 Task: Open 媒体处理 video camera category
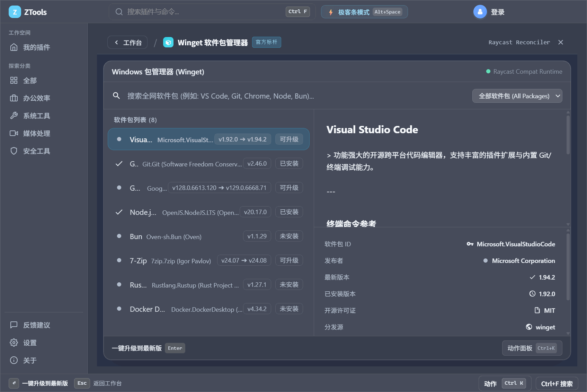click(x=14, y=134)
